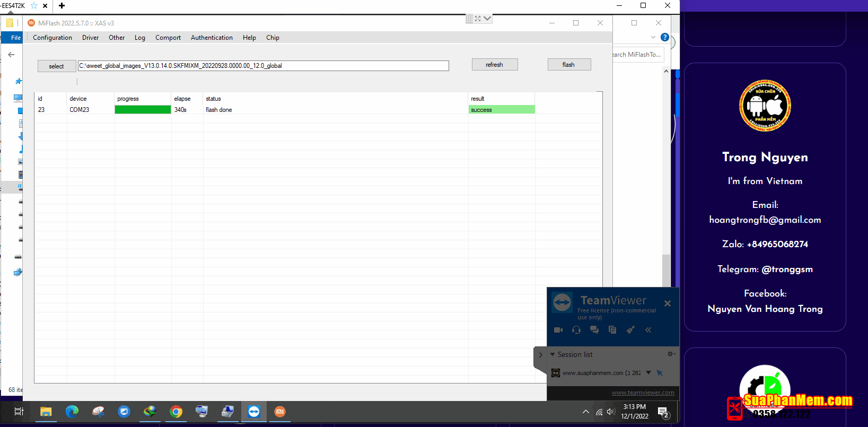Open the Configuration menu
The height and width of the screenshot is (427, 868).
[x=52, y=38]
